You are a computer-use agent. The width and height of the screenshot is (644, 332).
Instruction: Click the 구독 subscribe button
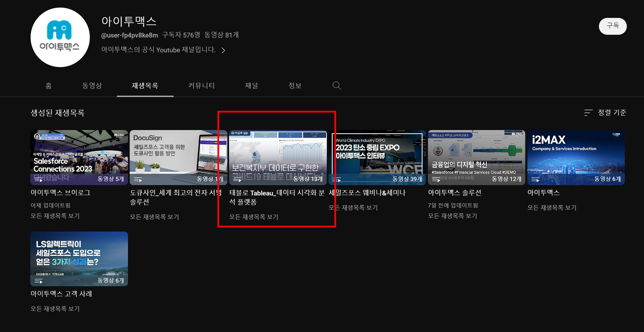click(613, 26)
